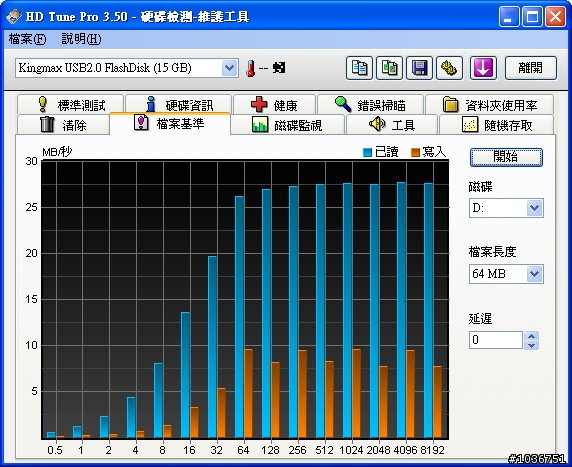Click the copy screenshot to clipboard icon
Image resolution: width=572 pixels, height=467 pixels.
coord(390,68)
